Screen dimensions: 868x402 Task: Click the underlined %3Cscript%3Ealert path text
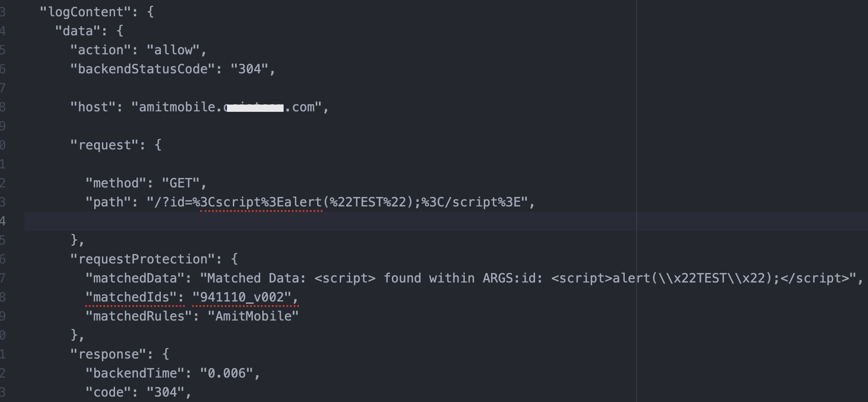(261, 202)
